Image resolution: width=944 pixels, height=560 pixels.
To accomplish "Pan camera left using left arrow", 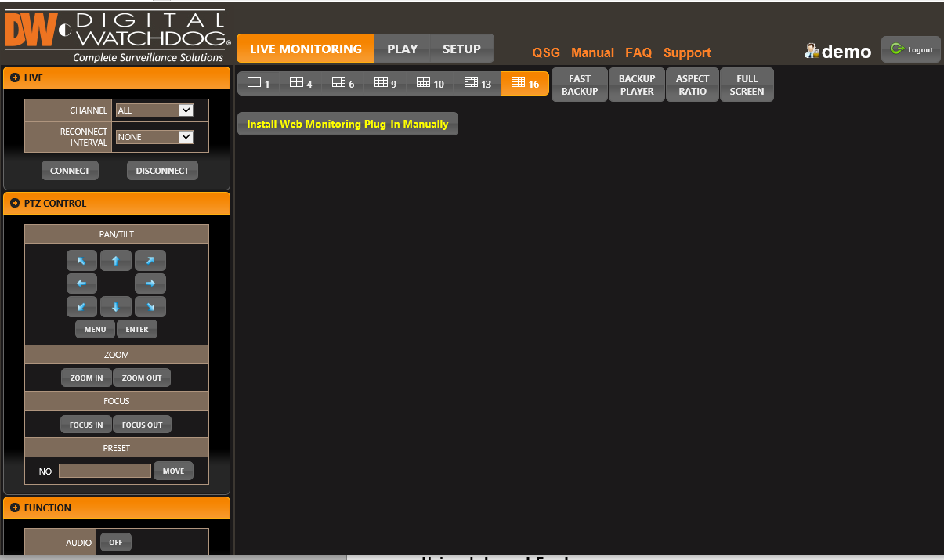I will pos(81,284).
